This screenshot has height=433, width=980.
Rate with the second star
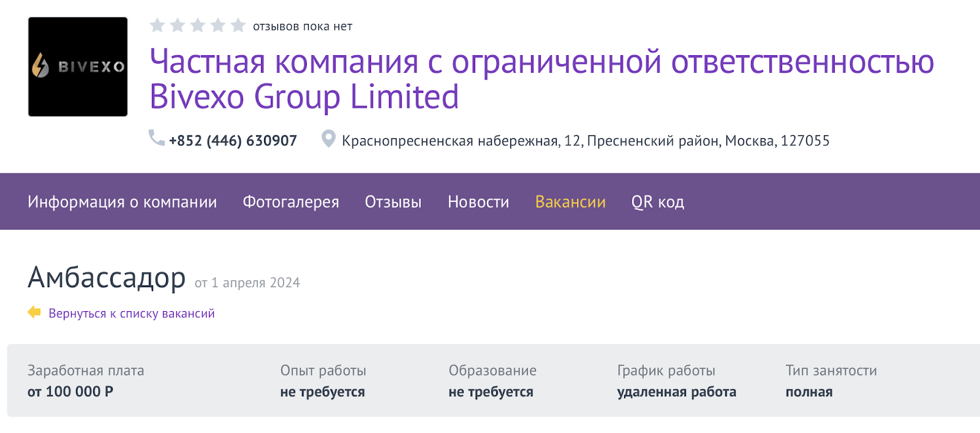tap(178, 25)
